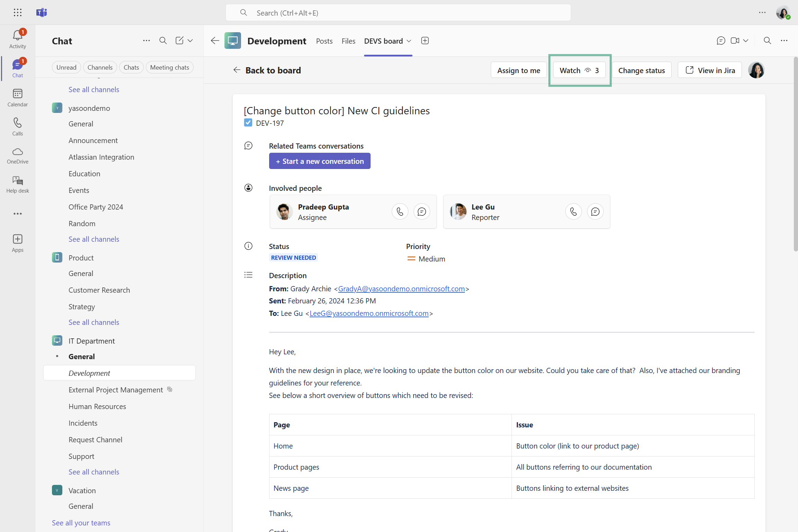Click the add tab plus icon
Image resolution: width=798 pixels, height=532 pixels.
[425, 41]
